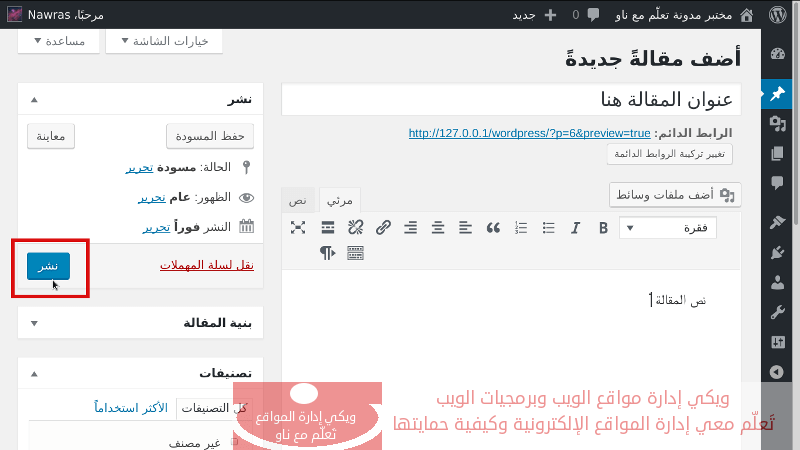Toggle the paragraph text direction button

[327, 253]
